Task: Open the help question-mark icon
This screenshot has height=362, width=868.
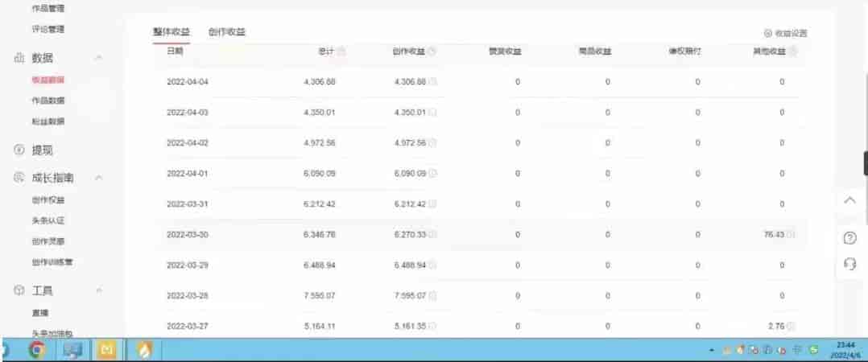Action: 849,238
